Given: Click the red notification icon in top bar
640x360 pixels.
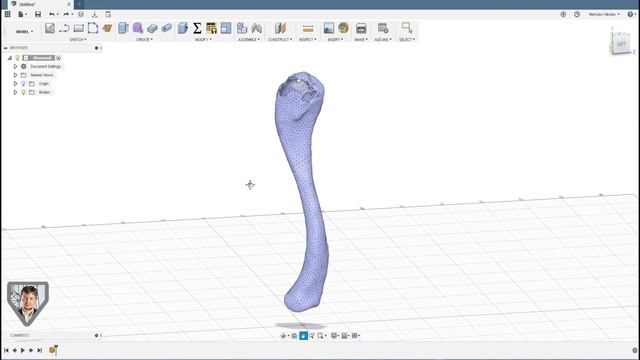Looking at the screenshot, I should (563, 14).
